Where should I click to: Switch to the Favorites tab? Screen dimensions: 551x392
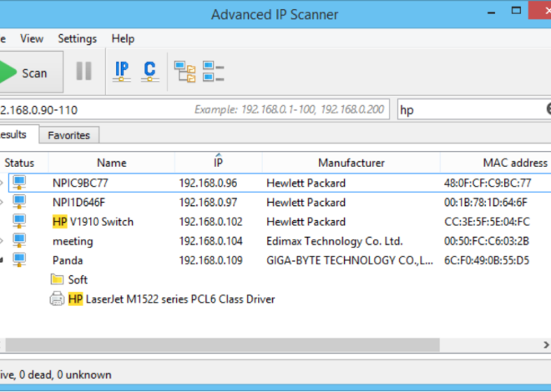pyautogui.click(x=68, y=135)
